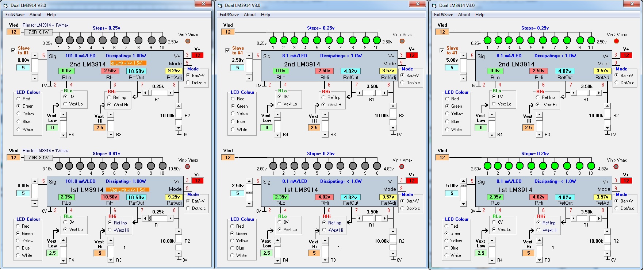This screenshot has height=270, width=644.
Task: Click R2 scrollbar down arrow in right window's upper section
Action: (607, 128)
